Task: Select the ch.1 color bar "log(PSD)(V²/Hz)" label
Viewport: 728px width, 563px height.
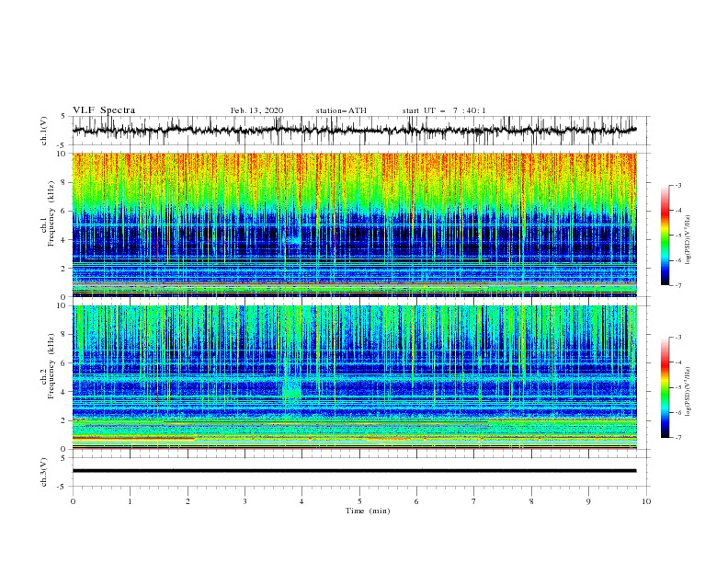Action: coord(688,239)
